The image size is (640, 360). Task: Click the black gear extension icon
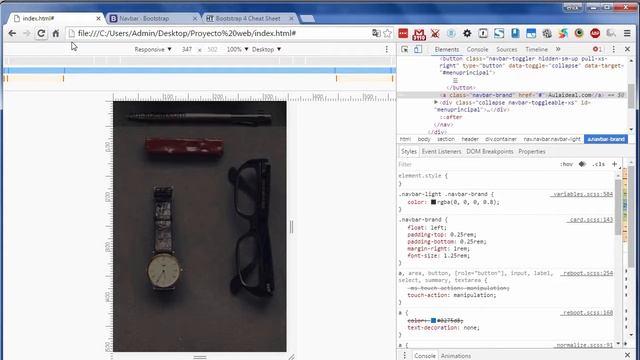pyautogui.click(x=467, y=33)
